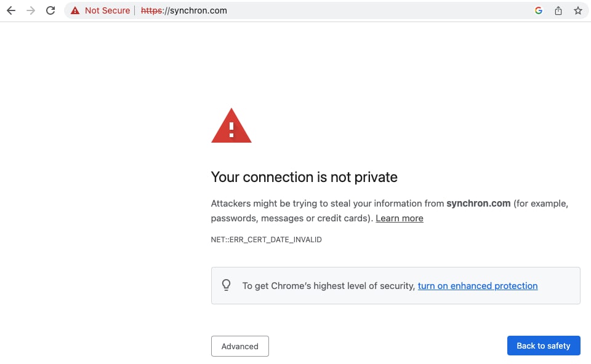
Task: Click the Not Secure label
Action: (107, 10)
